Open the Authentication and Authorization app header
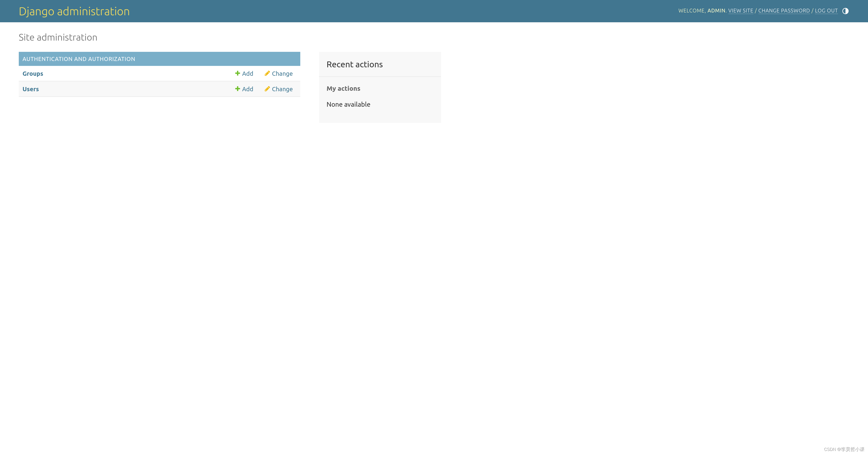This screenshot has height=454, width=868. tap(79, 59)
